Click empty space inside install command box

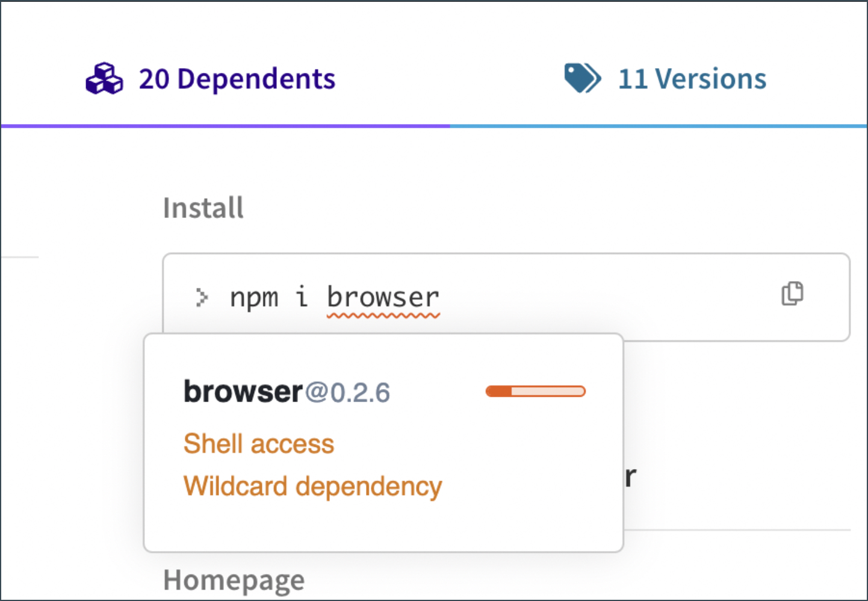(x=602, y=296)
